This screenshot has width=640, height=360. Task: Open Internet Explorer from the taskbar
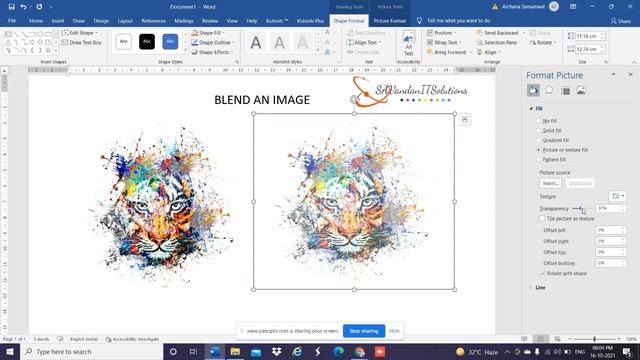pos(297,351)
